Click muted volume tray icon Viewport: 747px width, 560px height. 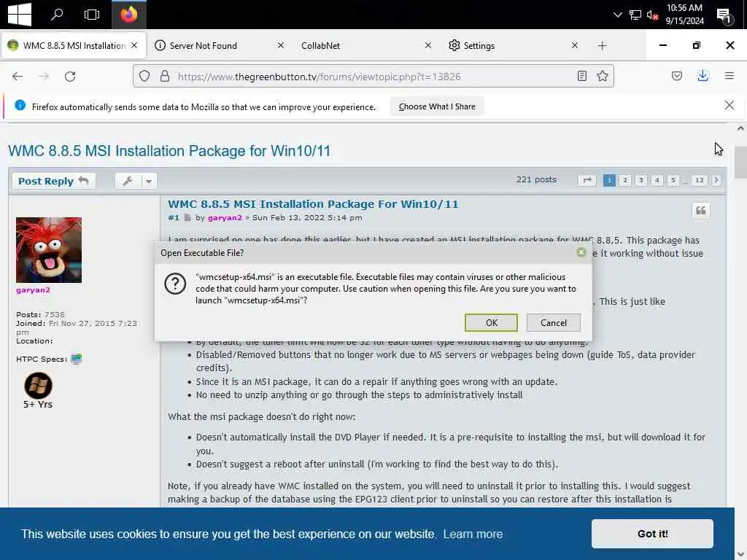(x=652, y=15)
